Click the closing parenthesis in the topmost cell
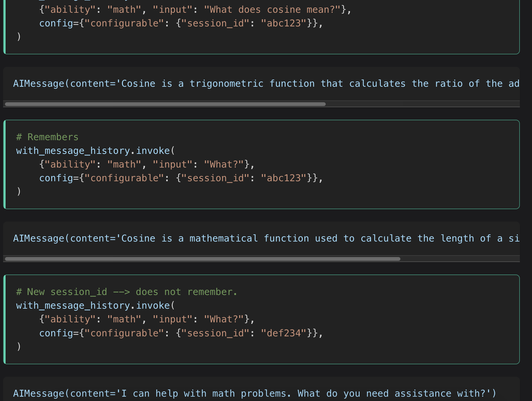 (x=19, y=37)
